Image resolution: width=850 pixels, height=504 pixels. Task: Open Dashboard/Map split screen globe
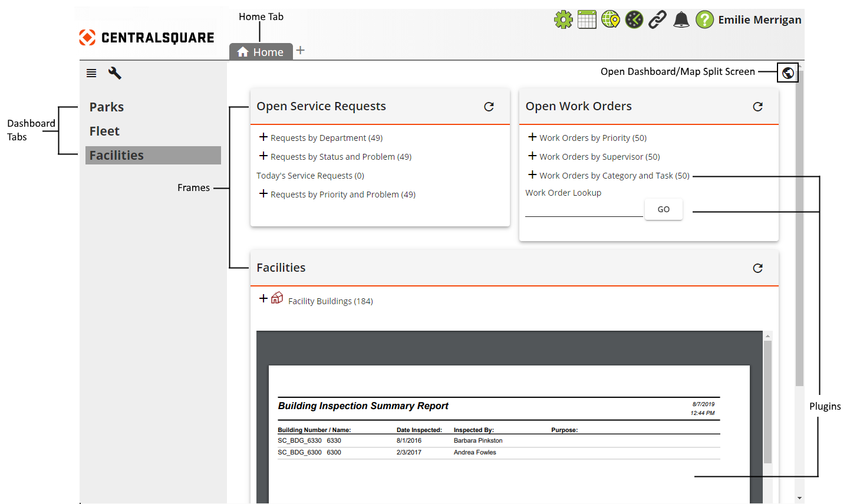788,73
